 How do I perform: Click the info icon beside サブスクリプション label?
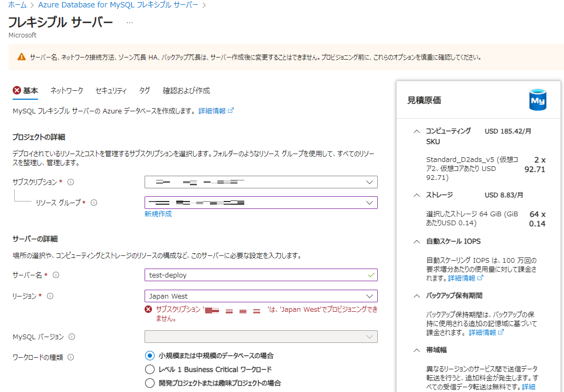click(x=71, y=182)
